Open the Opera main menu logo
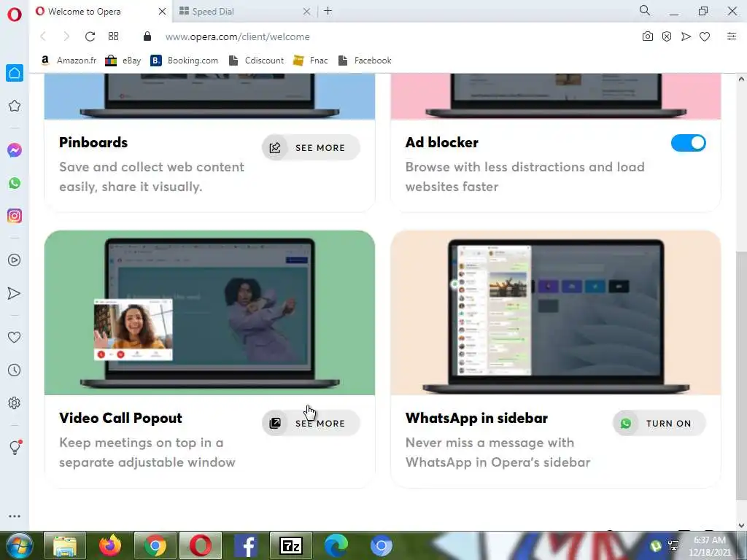This screenshot has height=560, width=747. click(x=15, y=15)
